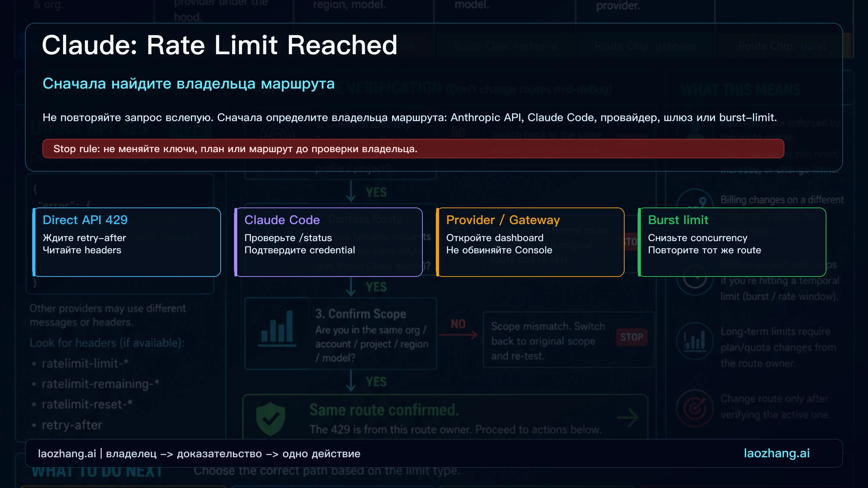Viewport: 868px width, 488px height.
Task: Click the text 'Ждите retry–after'
Action: (x=84, y=238)
